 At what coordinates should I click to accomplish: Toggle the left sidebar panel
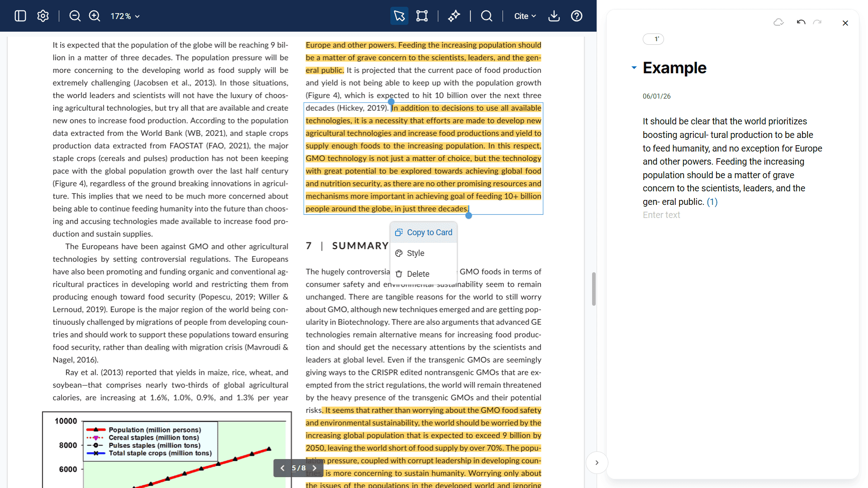click(x=20, y=16)
